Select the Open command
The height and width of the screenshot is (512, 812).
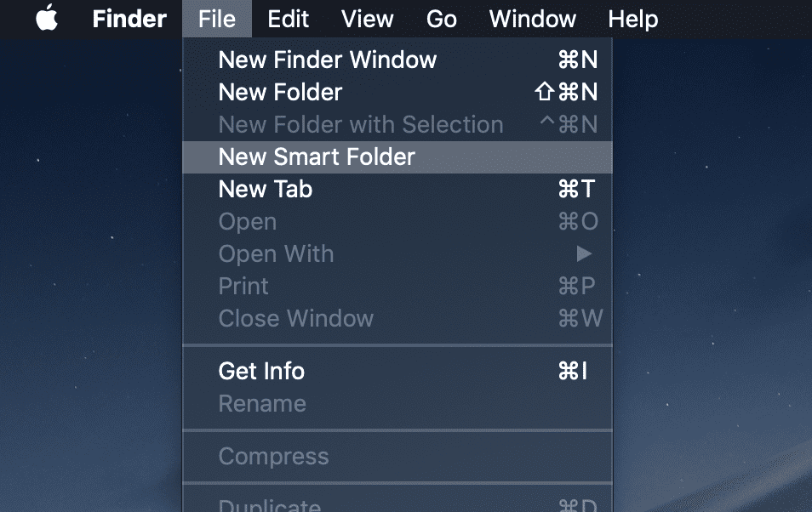point(247,221)
